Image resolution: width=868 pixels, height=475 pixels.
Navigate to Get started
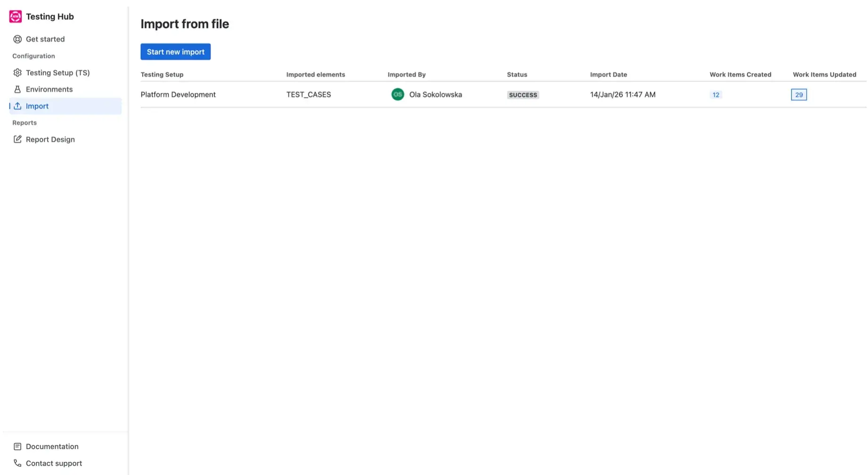[x=45, y=39]
